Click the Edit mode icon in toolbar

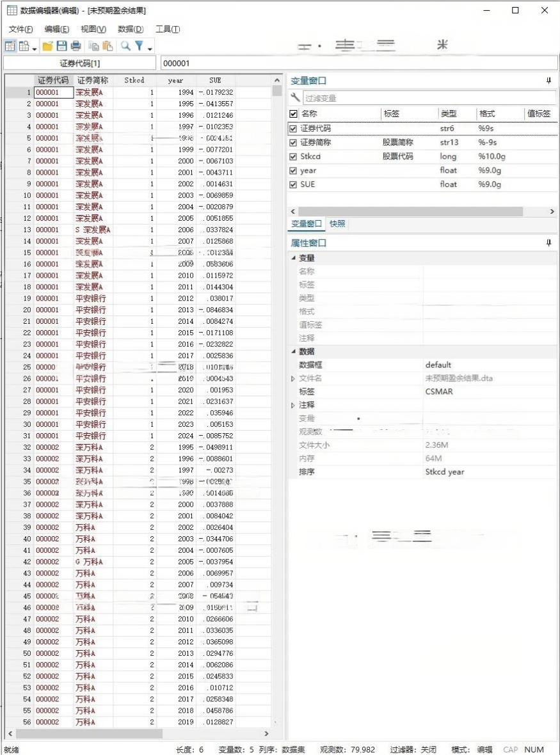coord(10,46)
